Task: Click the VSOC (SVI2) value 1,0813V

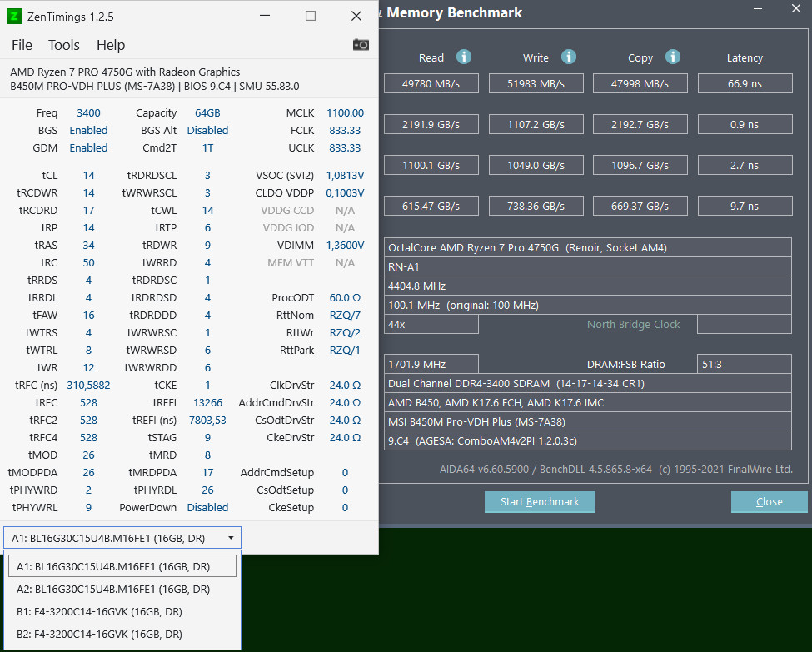Action: (345, 176)
